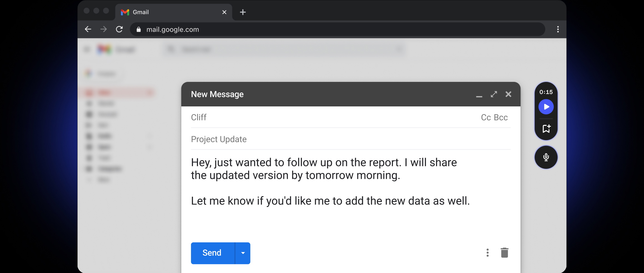Image resolution: width=644 pixels, height=273 pixels.
Task: Open the browser three-dot menu
Action: 558,29
